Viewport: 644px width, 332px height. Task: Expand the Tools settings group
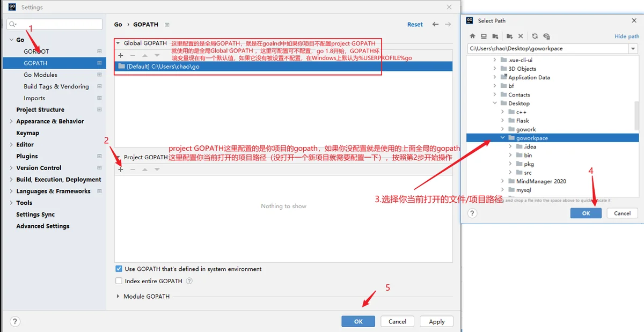tap(11, 203)
